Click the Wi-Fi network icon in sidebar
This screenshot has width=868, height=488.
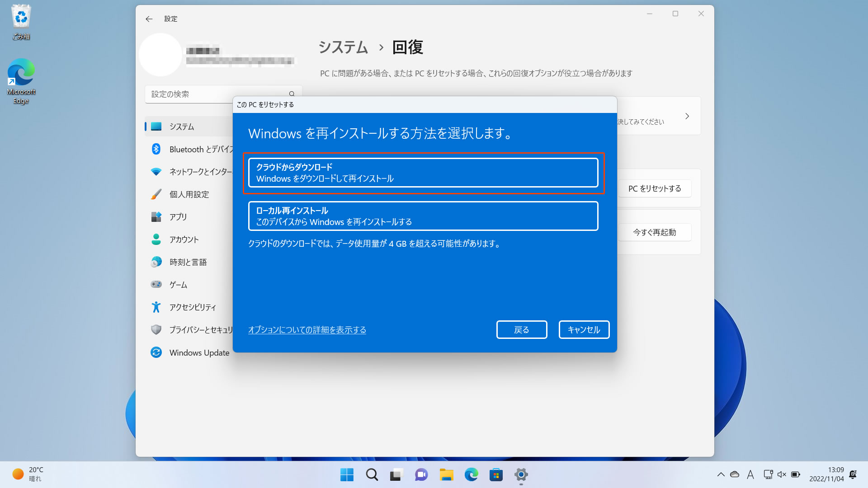pyautogui.click(x=156, y=172)
